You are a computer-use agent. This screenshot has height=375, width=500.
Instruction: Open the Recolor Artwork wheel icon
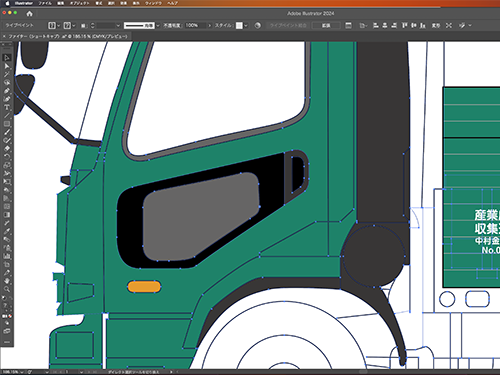pos(258,25)
